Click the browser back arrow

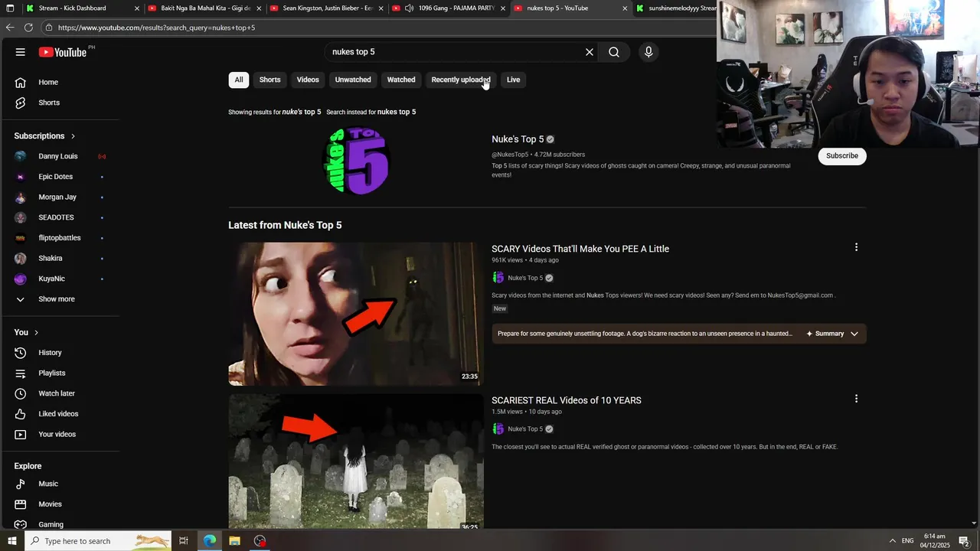click(x=10, y=28)
